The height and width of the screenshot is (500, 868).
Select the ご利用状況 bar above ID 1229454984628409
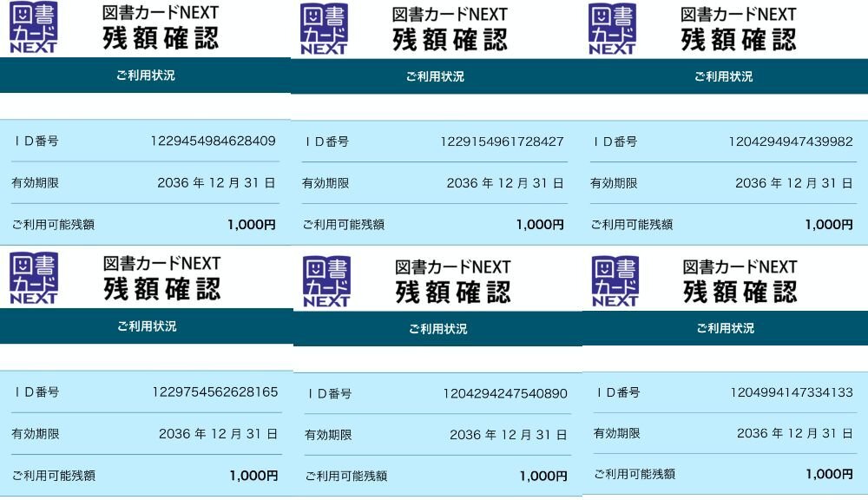click(x=145, y=76)
